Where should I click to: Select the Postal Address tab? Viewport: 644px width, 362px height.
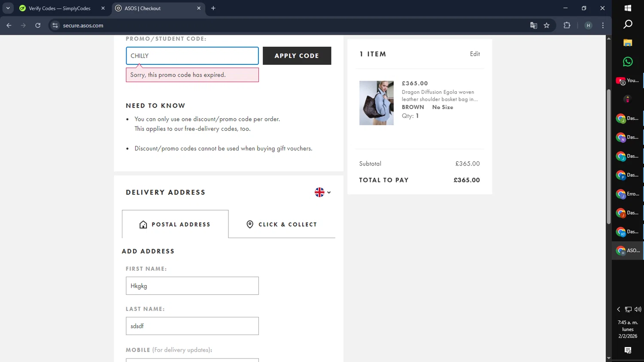click(x=175, y=224)
